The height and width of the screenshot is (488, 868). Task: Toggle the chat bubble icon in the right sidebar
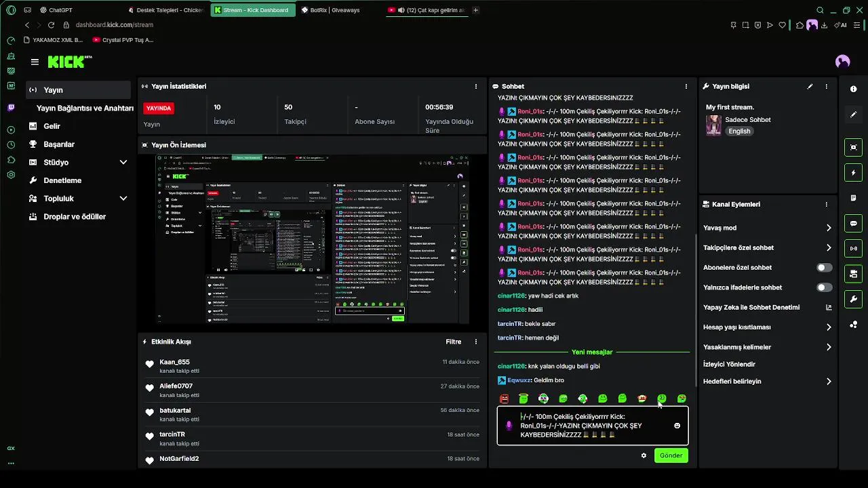[x=853, y=223]
